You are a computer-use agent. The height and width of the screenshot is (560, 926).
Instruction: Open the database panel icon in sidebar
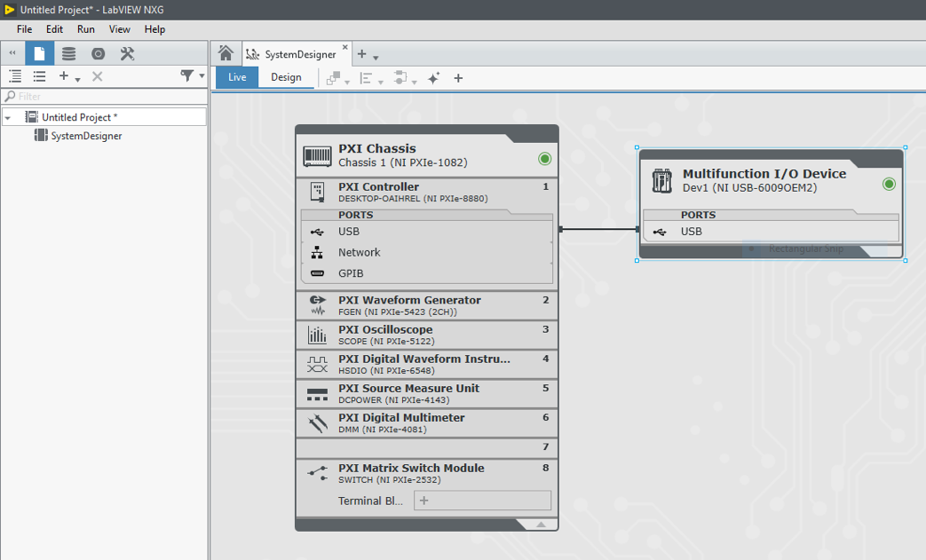pyautogui.click(x=68, y=53)
